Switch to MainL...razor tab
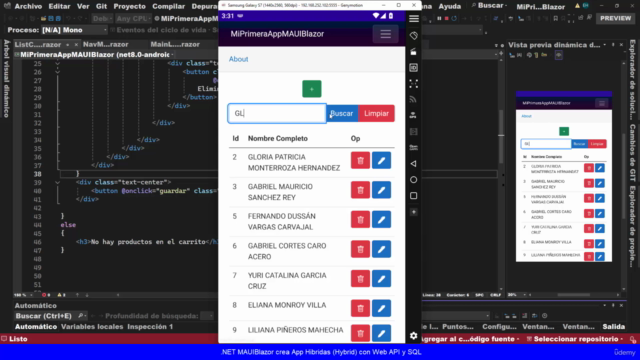The height and width of the screenshot is (360, 640). 175,44
